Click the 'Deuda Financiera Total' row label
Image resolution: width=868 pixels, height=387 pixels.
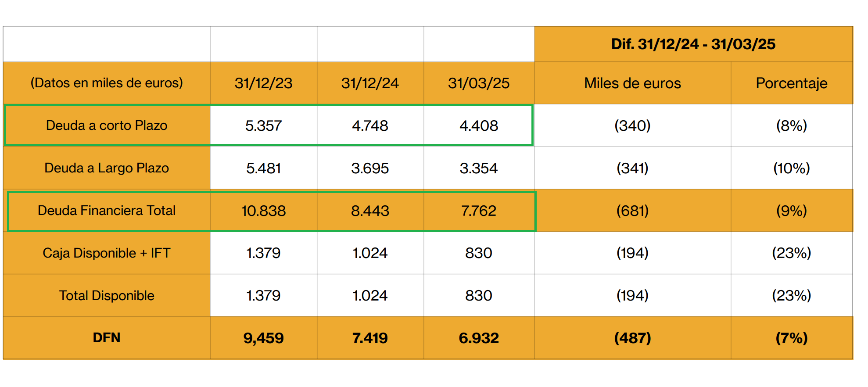[x=107, y=211]
